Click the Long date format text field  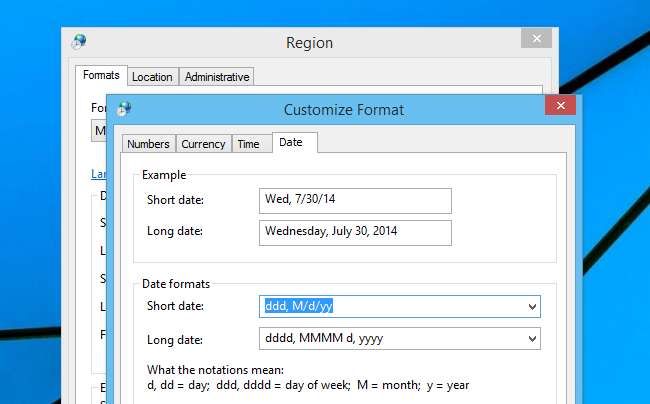(x=390, y=339)
